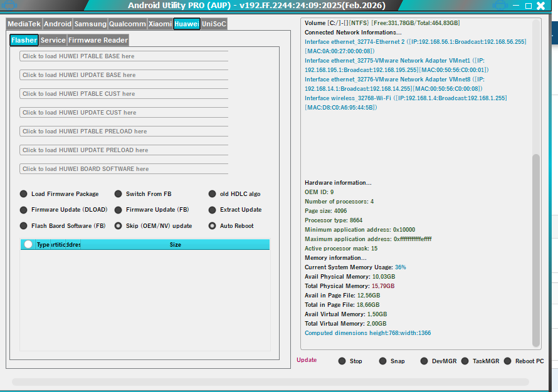The height and width of the screenshot is (392, 558).
Task: Open the UniSoC tab
Action: [214, 24]
